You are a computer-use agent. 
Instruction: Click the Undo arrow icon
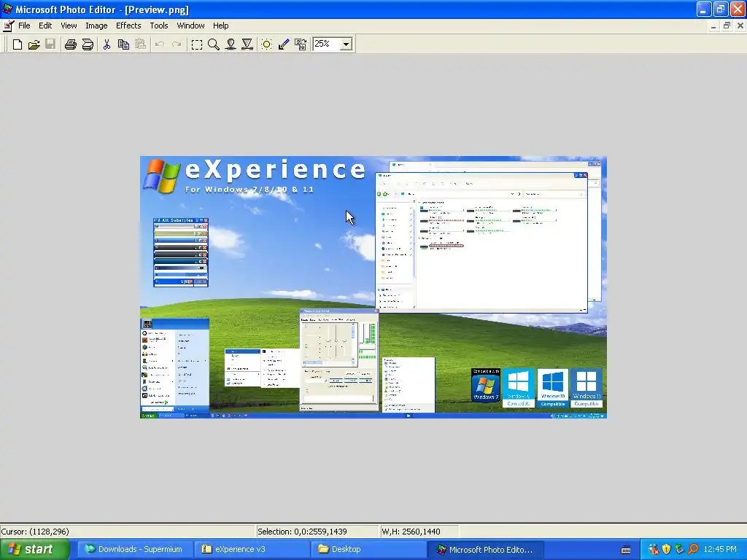160,44
